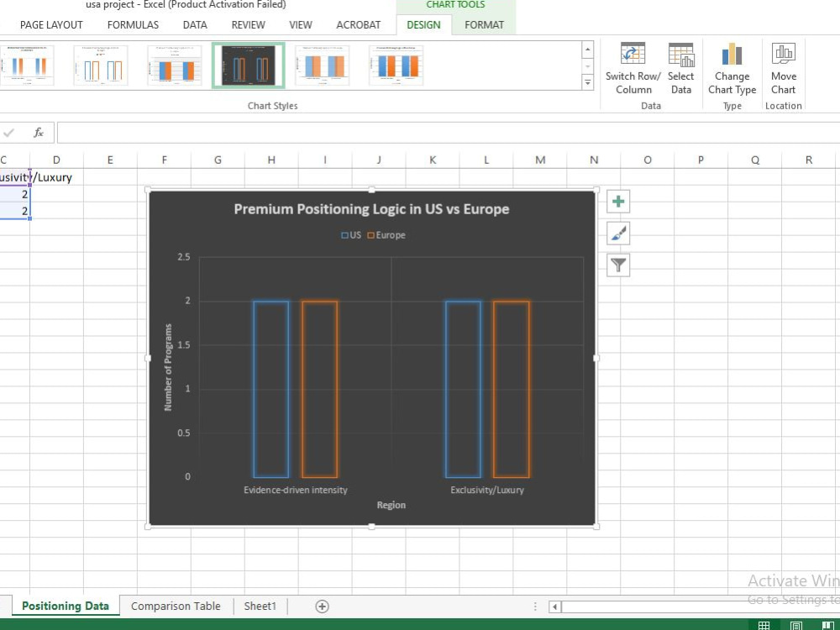This screenshot has height=630, width=840.
Task: Select the Chart Tools DESIGN tab
Action: point(423,24)
